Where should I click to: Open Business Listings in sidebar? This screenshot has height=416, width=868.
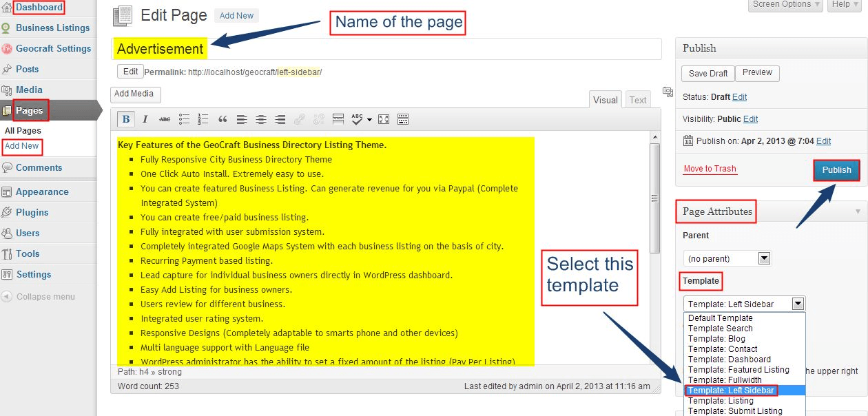coord(52,28)
